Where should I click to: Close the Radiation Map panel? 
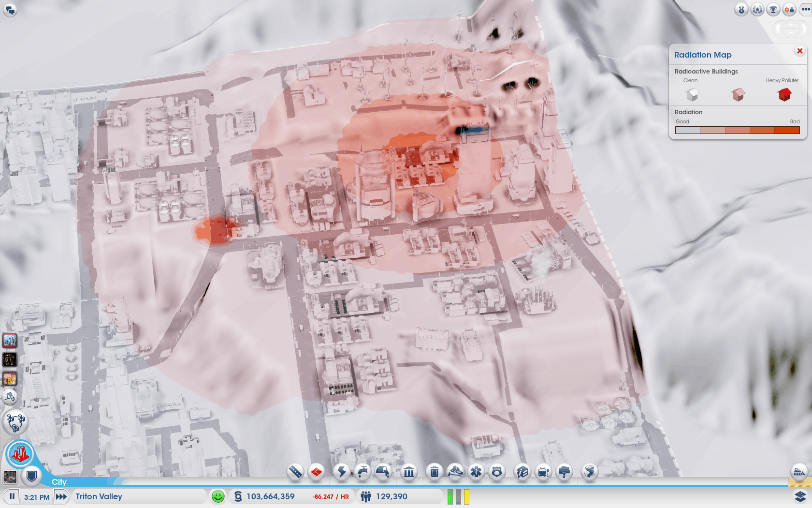[x=800, y=51]
